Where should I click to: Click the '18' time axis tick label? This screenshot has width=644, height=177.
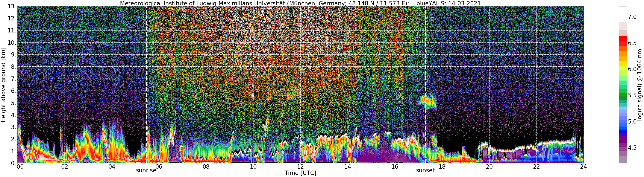442,166
